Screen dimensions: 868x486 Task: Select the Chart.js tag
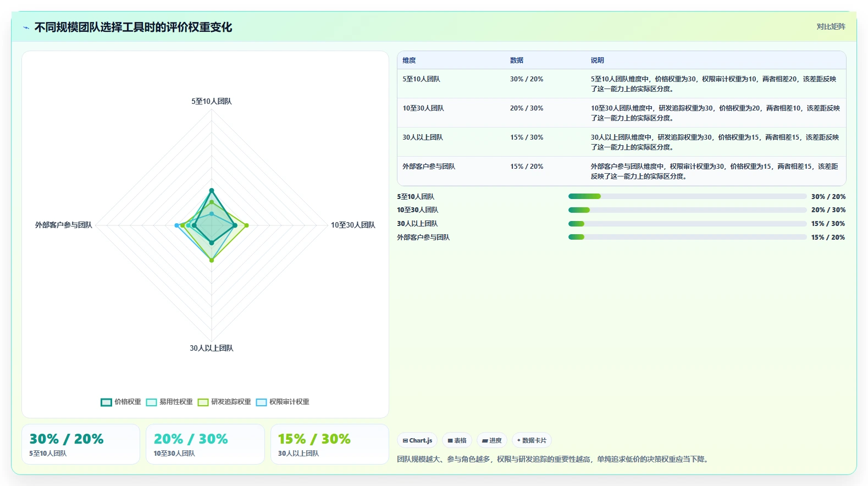tap(417, 440)
